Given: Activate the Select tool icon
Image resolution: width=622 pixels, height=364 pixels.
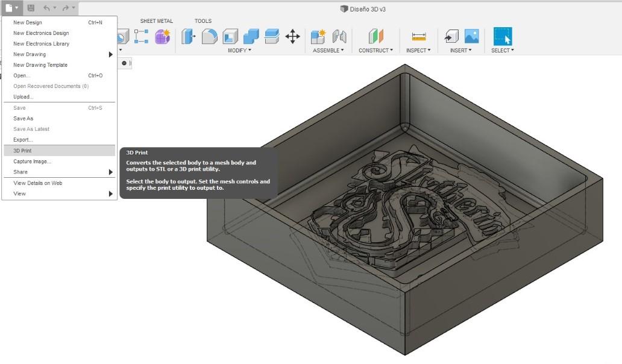Looking at the screenshot, I should [503, 37].
